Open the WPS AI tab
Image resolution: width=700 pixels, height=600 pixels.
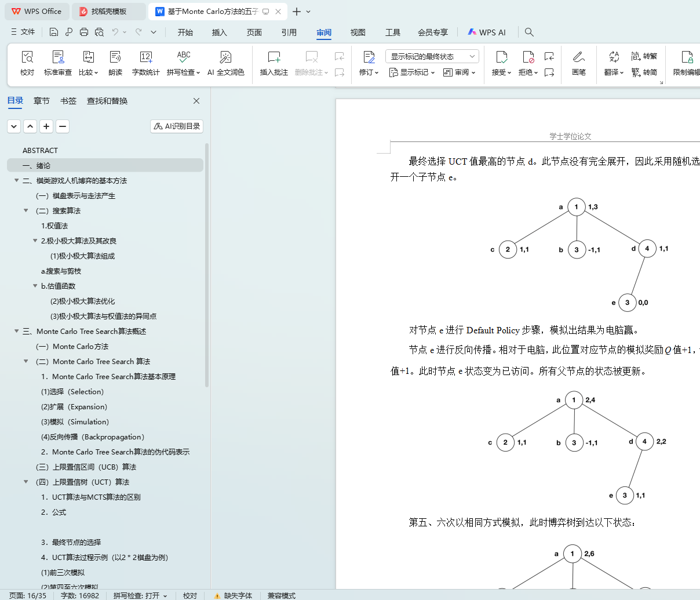487,32
